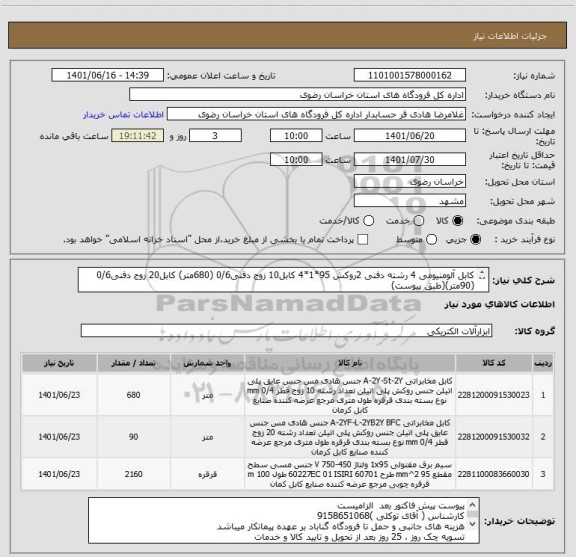Click the remaining days field showing 3
576x557 pixels.
point(215,136)
